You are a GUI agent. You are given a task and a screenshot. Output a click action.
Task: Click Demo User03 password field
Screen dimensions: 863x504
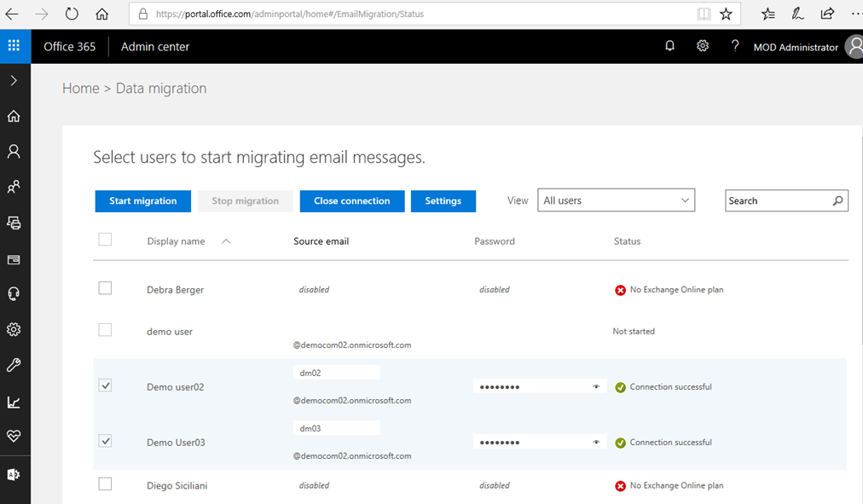[539, 443]
